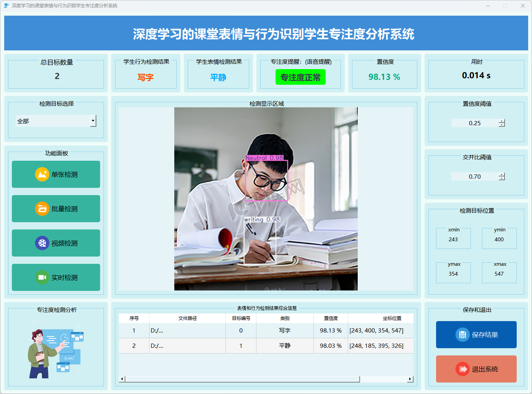Click the 类别 column header
This screenshot has width=532, height=394.
click(285, 318)
